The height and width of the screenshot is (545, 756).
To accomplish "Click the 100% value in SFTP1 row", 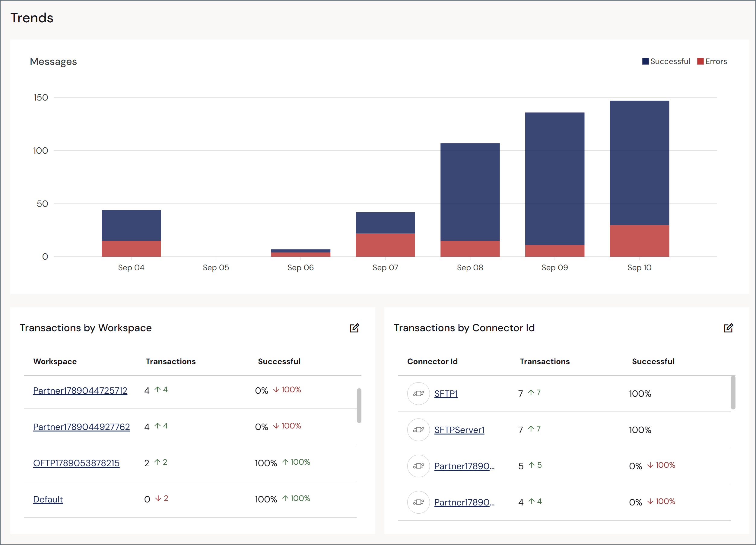I will point(640,393).
